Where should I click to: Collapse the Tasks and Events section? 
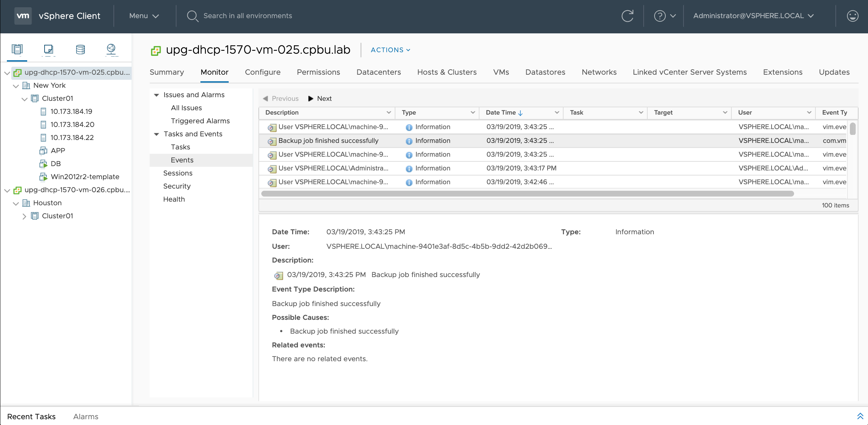tap(157, 134)
